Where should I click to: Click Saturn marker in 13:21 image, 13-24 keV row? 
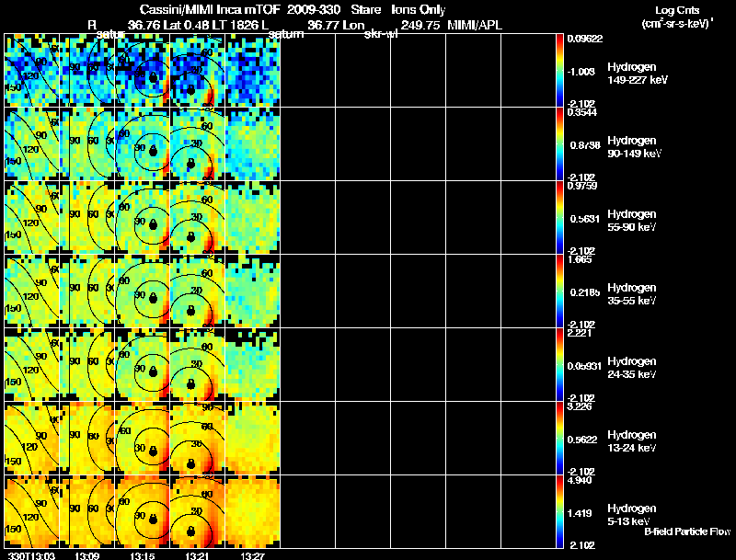click(190, 463)
